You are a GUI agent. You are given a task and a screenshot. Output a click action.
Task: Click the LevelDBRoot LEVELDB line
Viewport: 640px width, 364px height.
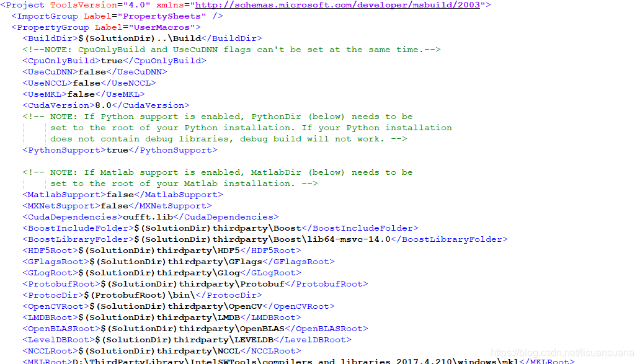click(187, 340)
